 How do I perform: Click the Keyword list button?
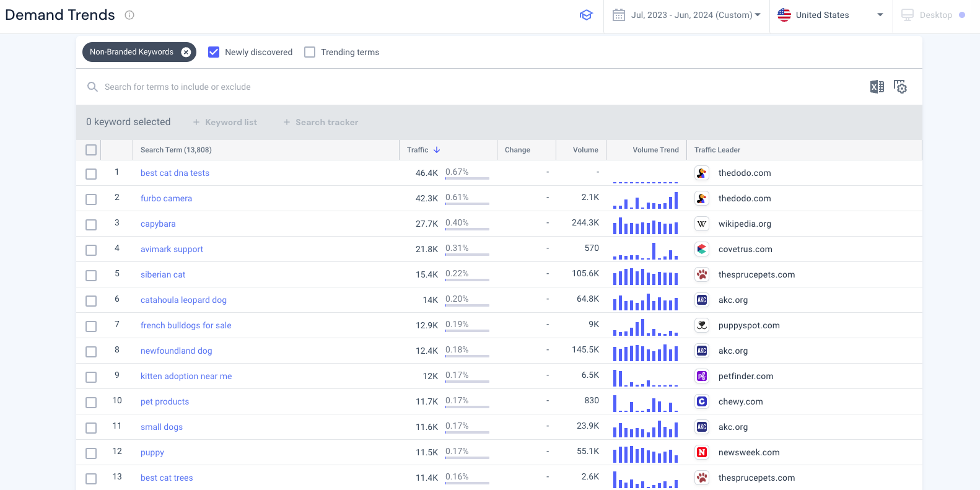[225, 122]
